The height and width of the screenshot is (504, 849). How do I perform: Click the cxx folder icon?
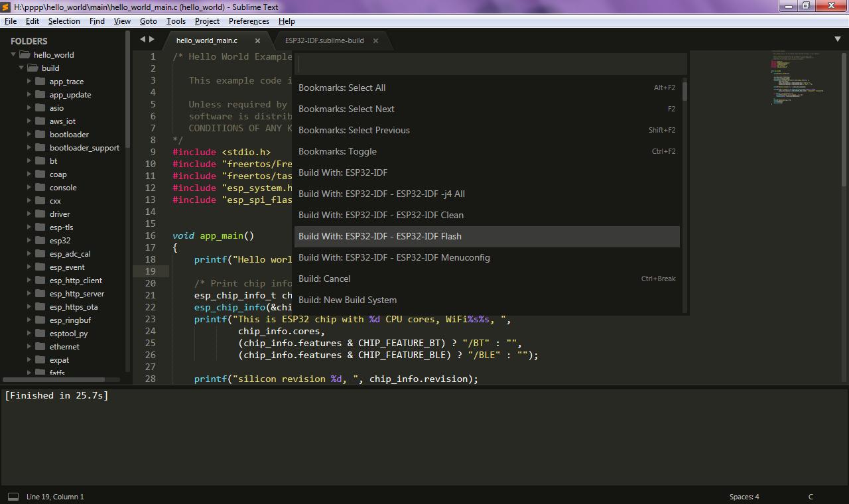point(40,201)
